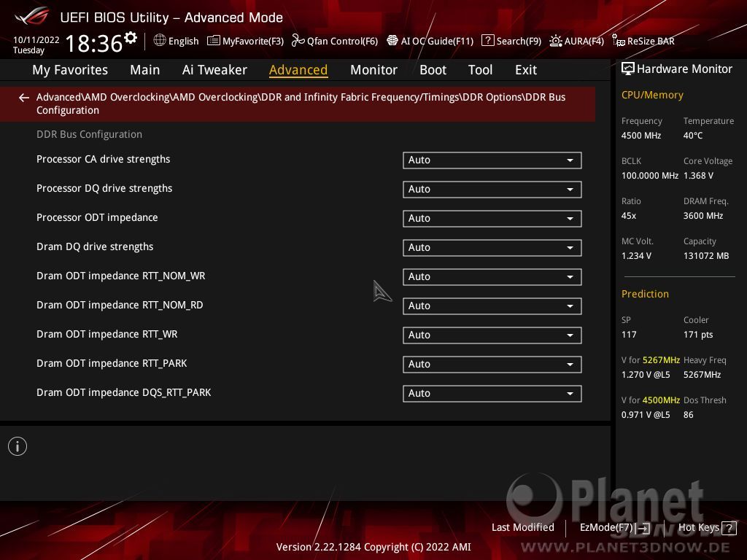Show Hot Keys help
The height and width of the screenshot is (560, 747).
[698, 527]
